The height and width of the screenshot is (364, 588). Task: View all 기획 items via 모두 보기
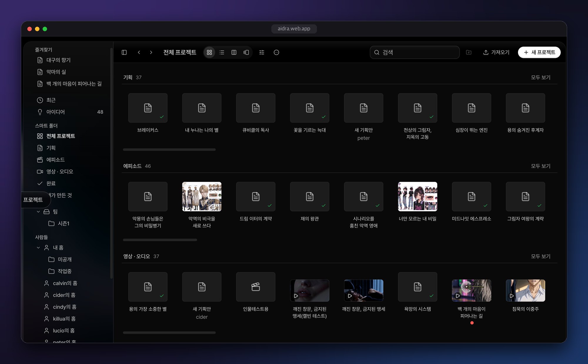[x=540, y=77]
